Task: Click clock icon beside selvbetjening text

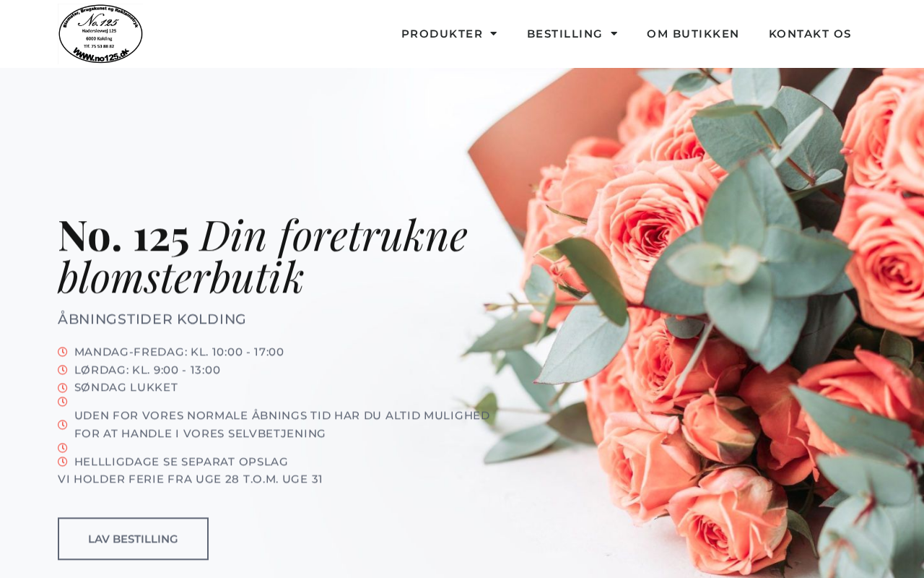Action: click(x=63, y=425)
